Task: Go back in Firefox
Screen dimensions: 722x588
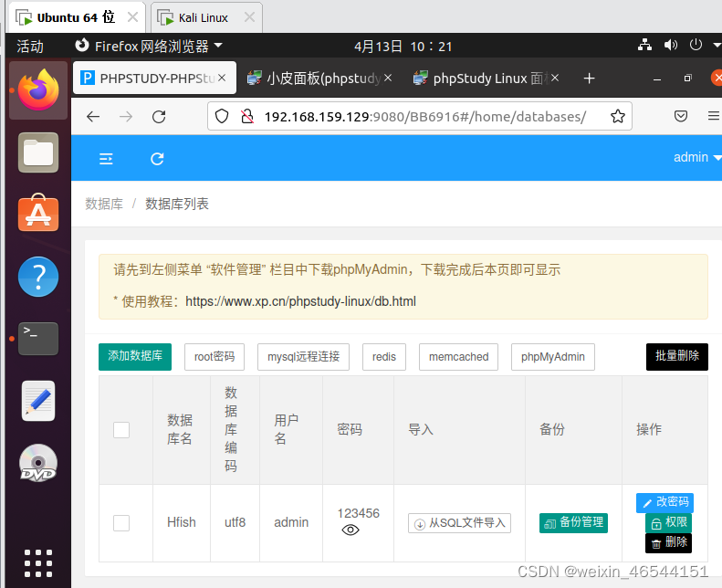Action: pos(93,117)
